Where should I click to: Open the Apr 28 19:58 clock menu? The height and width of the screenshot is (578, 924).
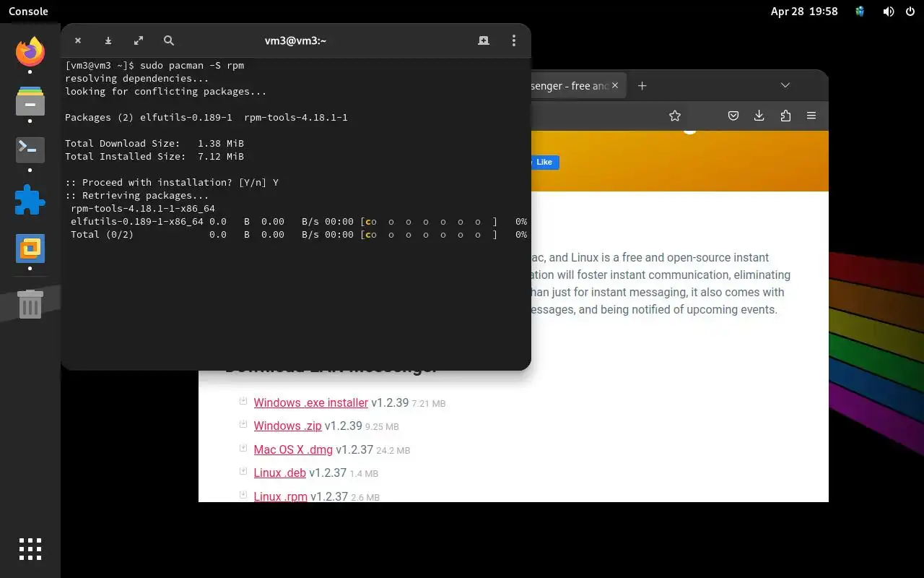[x=803, y=11]
